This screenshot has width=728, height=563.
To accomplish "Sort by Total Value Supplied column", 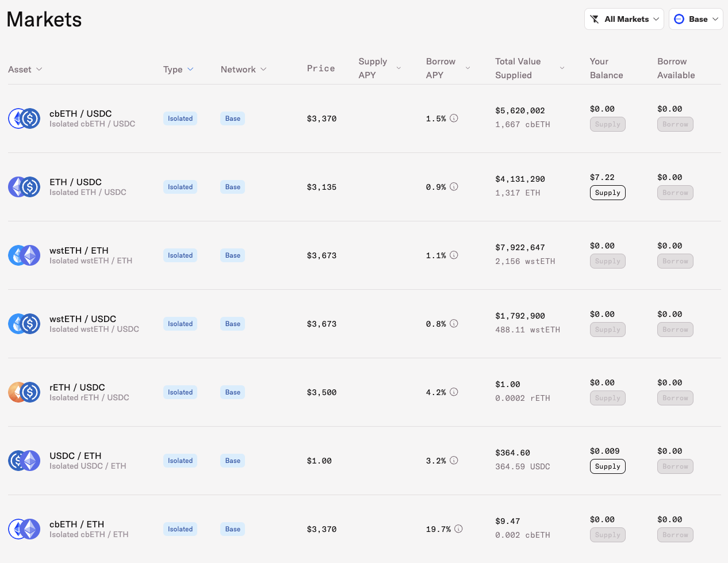I will click(x=529, y=68).
